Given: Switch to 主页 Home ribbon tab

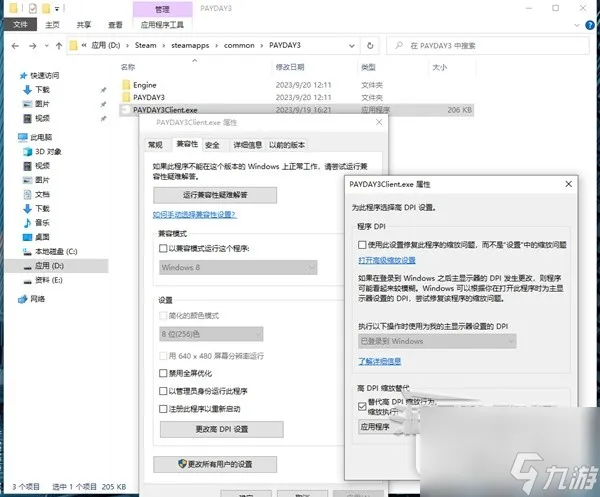Looking at the screenshot, I should pos(52,25).
